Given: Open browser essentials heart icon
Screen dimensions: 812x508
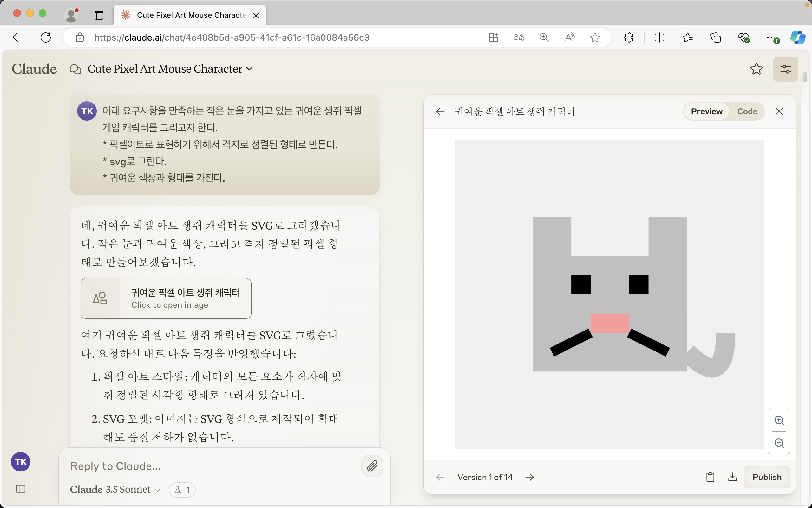Looking at the screenshot, I should click(744, 38).
